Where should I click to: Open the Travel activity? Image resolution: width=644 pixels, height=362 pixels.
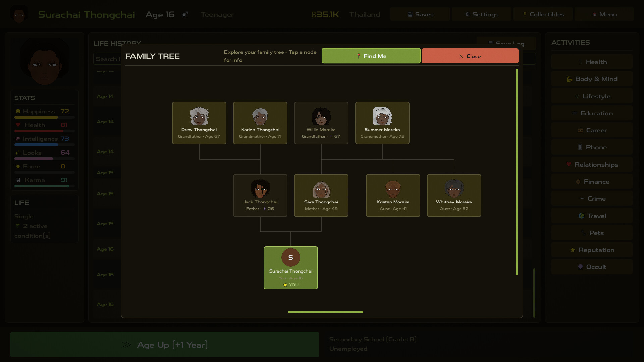click(x=592, y=216)
